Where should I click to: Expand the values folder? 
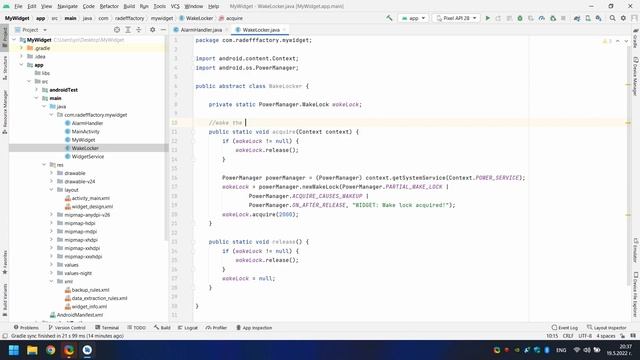[51, 265]
